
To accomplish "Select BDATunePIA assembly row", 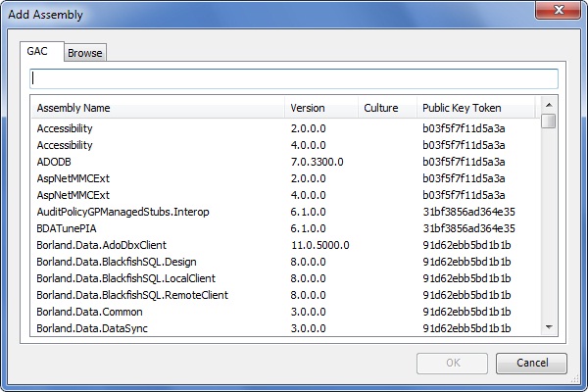I will coord(285,228).
